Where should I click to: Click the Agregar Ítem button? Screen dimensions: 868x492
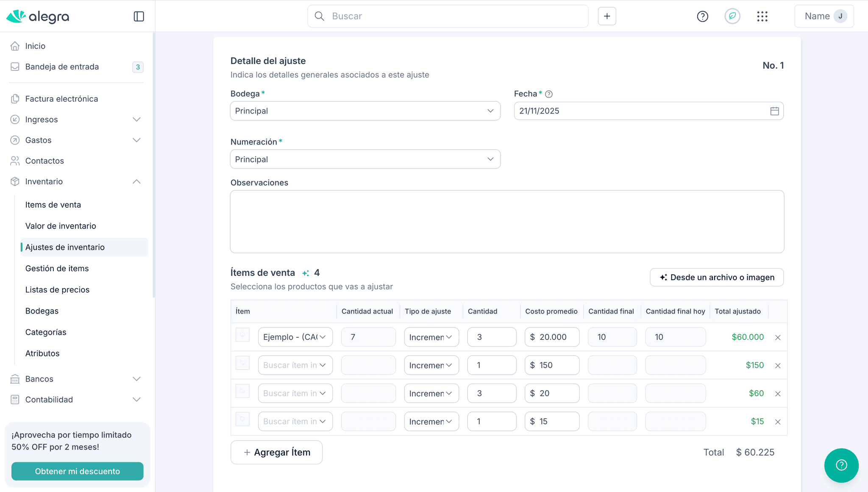point(276,453)
